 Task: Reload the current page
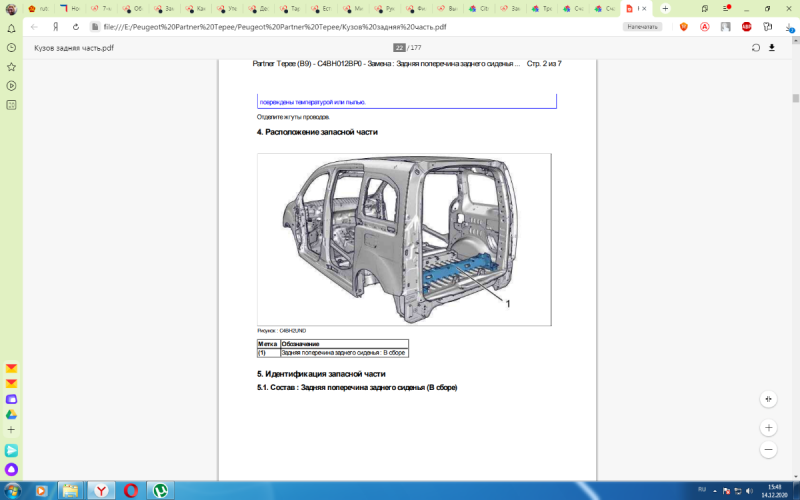76,26
